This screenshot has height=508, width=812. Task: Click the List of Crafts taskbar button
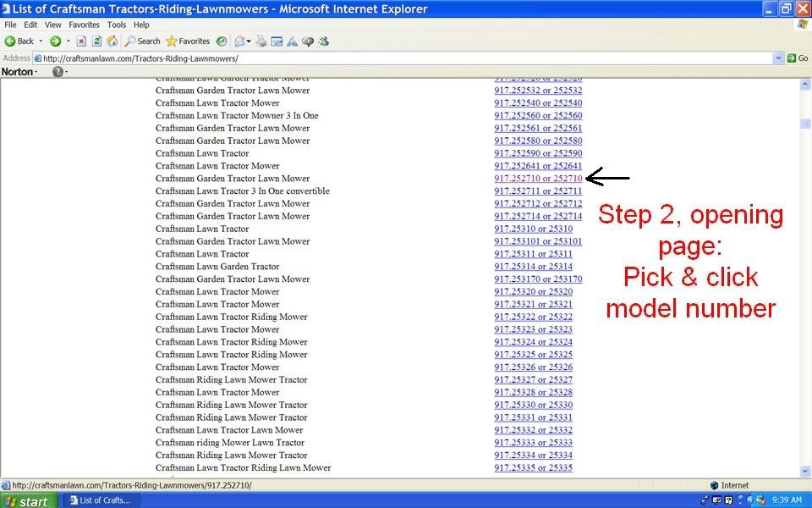coord(101,500)
